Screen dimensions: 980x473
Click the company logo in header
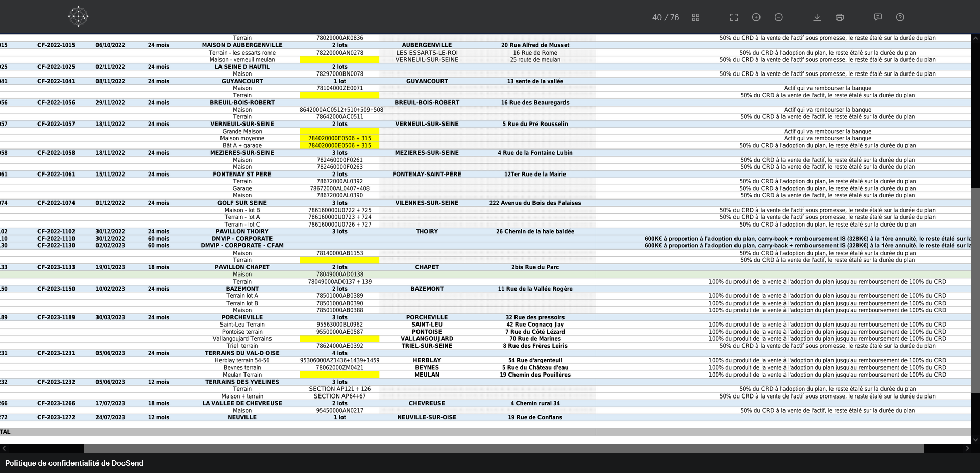coord(78,16)
